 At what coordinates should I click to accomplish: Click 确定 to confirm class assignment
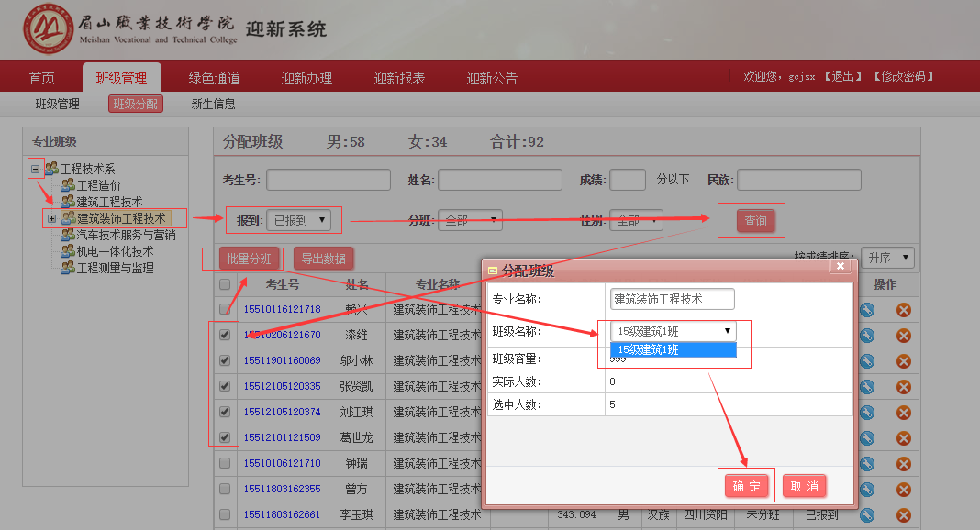click(x=746, y=486)
